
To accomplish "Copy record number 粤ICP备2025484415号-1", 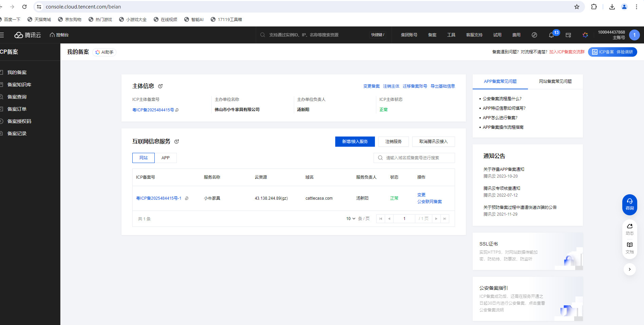I will 187,198.
